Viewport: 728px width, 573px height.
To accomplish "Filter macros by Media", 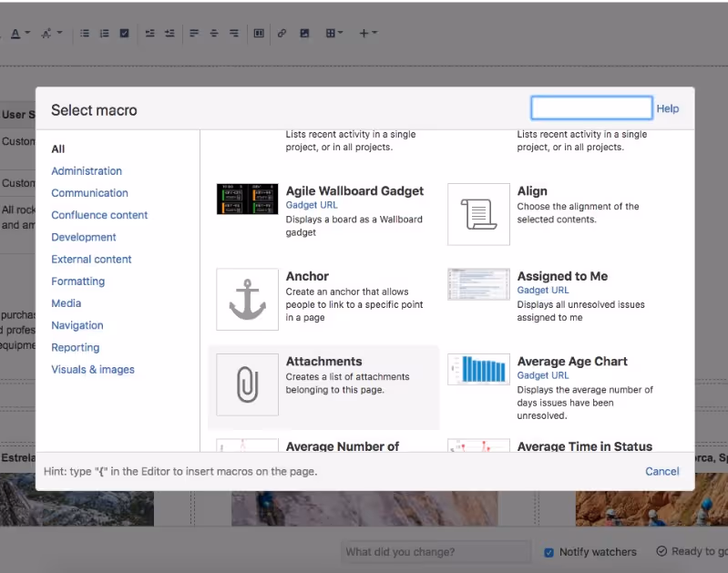I will (x=66, y=303).
